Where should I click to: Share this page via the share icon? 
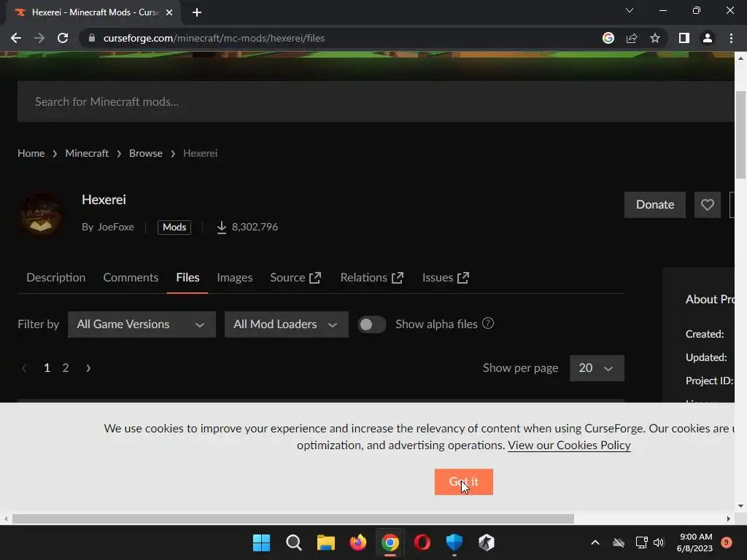[632, 38]
